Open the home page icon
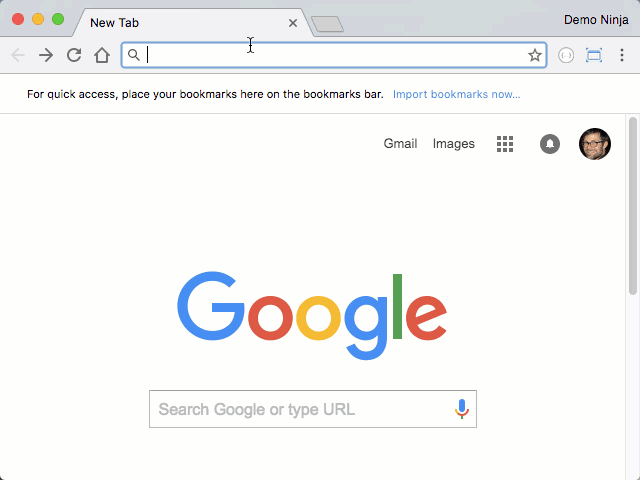 (102, 55)
